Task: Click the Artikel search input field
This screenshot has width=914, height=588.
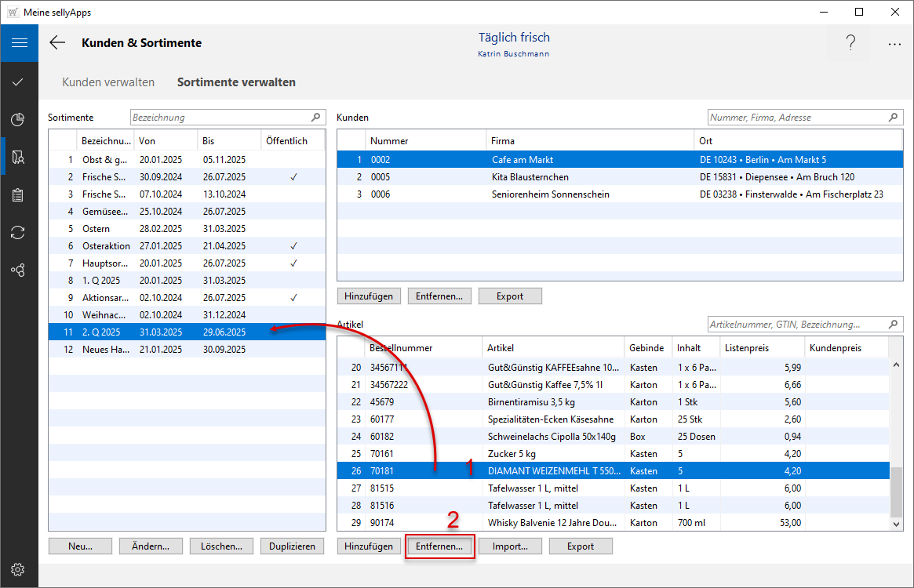Action: tap(796, 325)
